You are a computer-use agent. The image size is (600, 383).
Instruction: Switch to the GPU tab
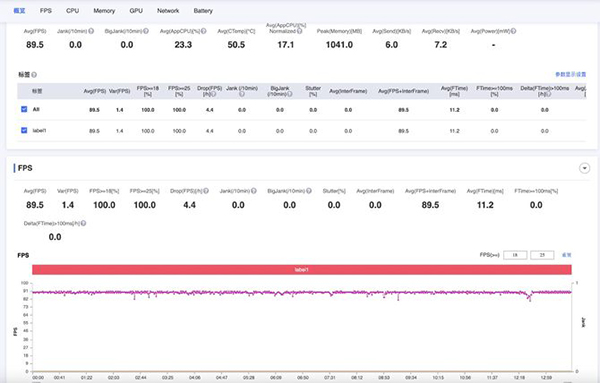[136, 11]
